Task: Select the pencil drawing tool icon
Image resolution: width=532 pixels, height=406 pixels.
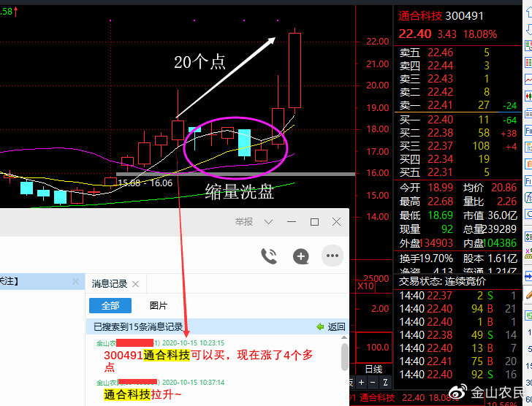Action: (528, 293)
